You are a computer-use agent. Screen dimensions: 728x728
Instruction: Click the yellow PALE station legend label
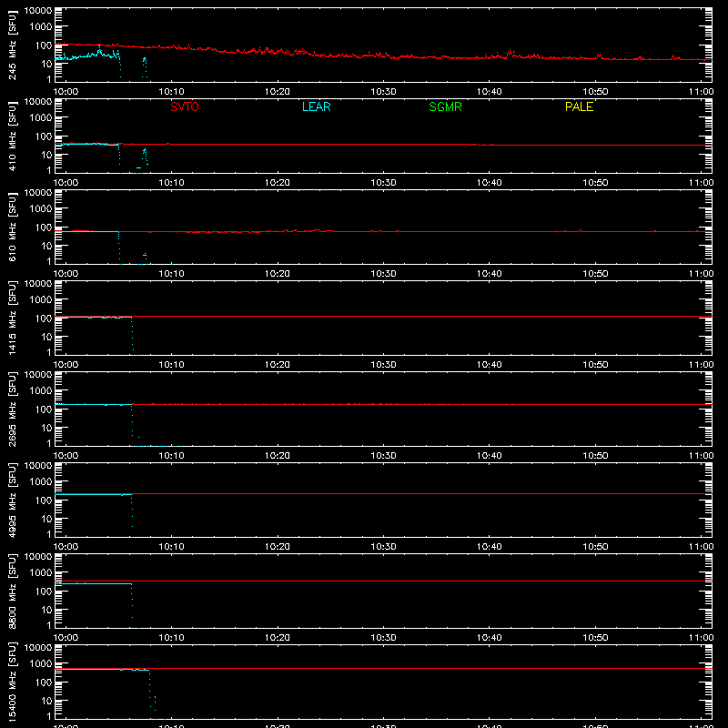point(579,106)
